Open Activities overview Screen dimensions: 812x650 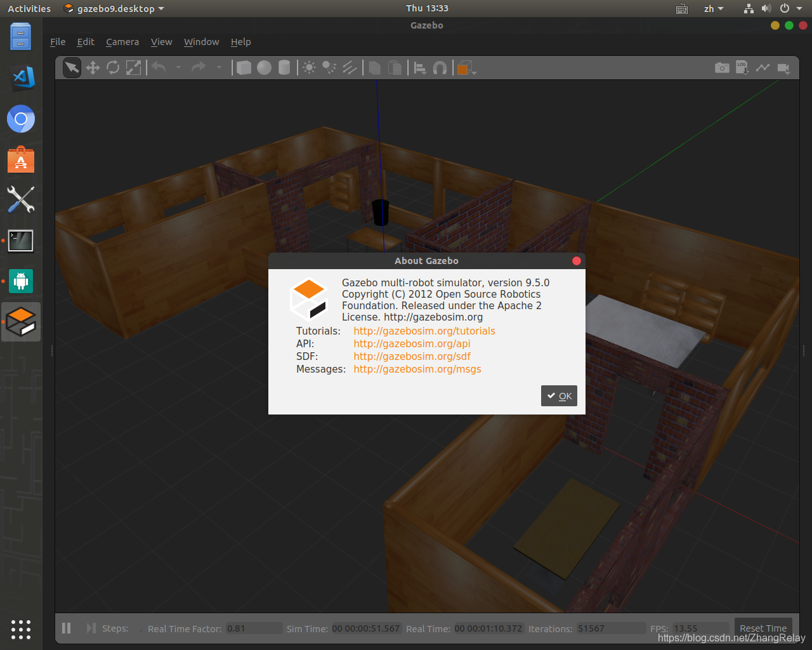[x=29, y=9]
